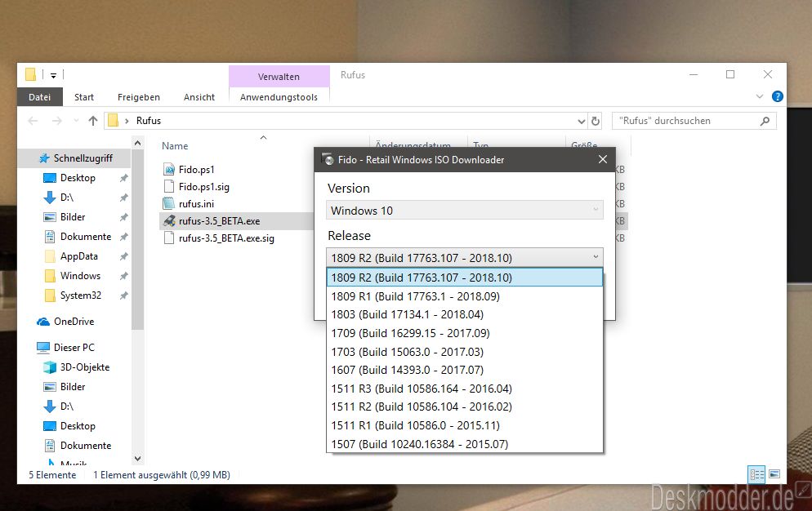Choose release 1803 (Build 17134.1)
This screenshot has height=511, width=812.
(465, 314)
